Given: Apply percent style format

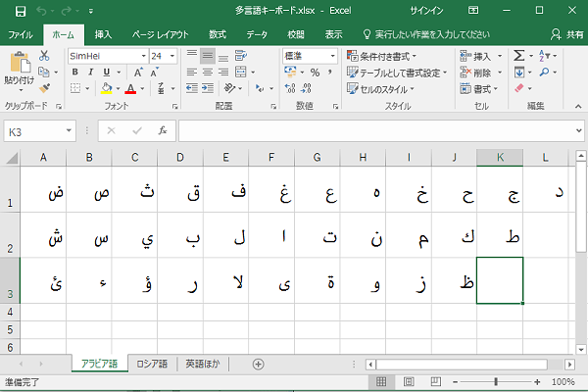Looking at the screenshot, I should 315,72.
